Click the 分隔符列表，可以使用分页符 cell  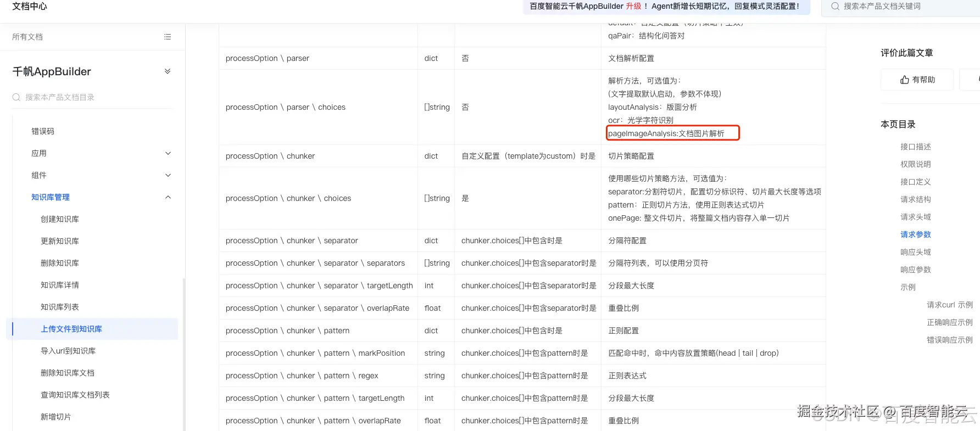click(x=714, y=263)
